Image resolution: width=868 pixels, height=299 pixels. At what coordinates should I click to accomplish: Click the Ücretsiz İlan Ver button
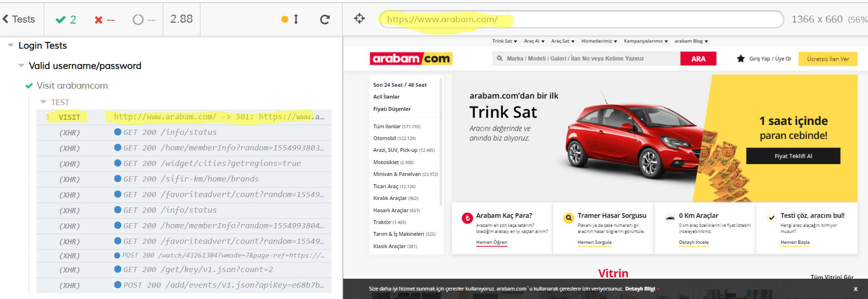[x=828, y=59]
